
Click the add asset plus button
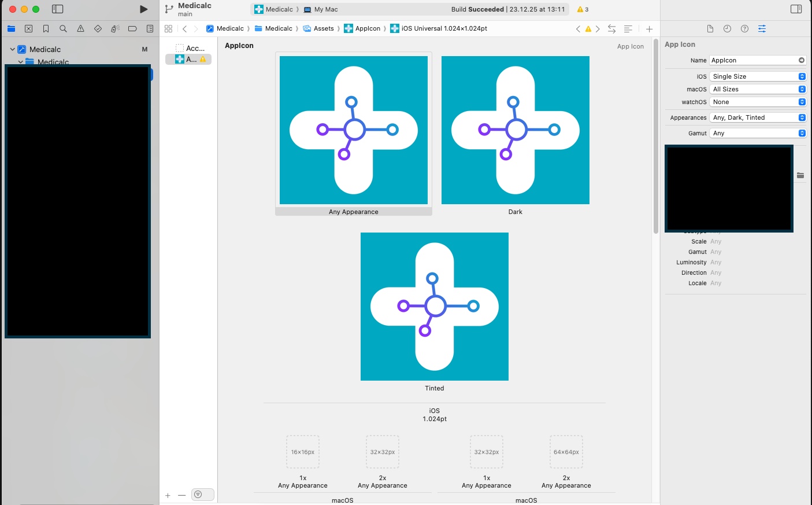[168, 495]
